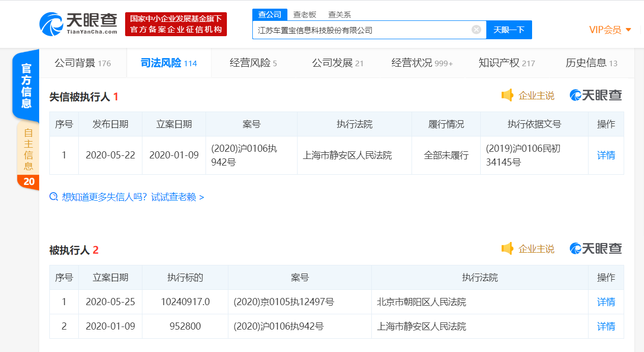The image size is (644, 352).
Task: Click speaker icon beside 失信被执行人 企业主说
Action: tap(507, 95)
